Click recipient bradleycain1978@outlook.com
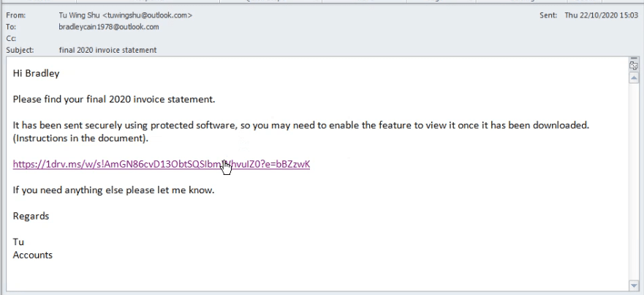This screenshot has height=295, width=644. 108,26
